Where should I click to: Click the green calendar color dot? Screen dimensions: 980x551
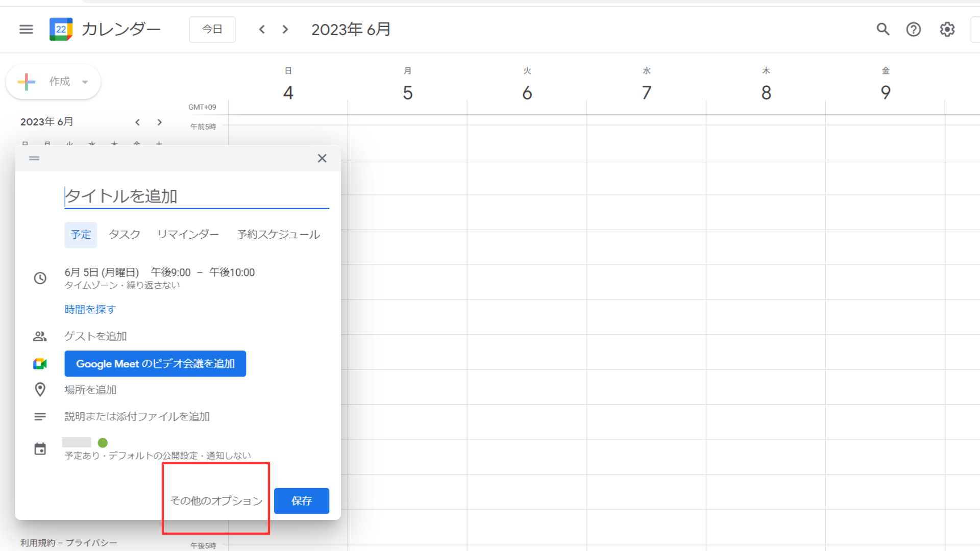(x=103, y=443)
